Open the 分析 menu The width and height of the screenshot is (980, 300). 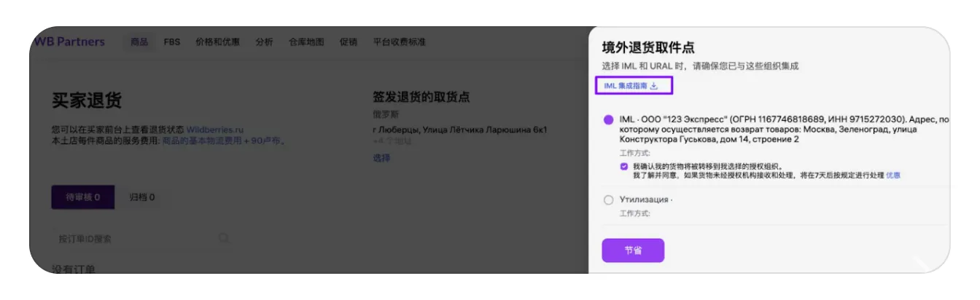point(264,42)
